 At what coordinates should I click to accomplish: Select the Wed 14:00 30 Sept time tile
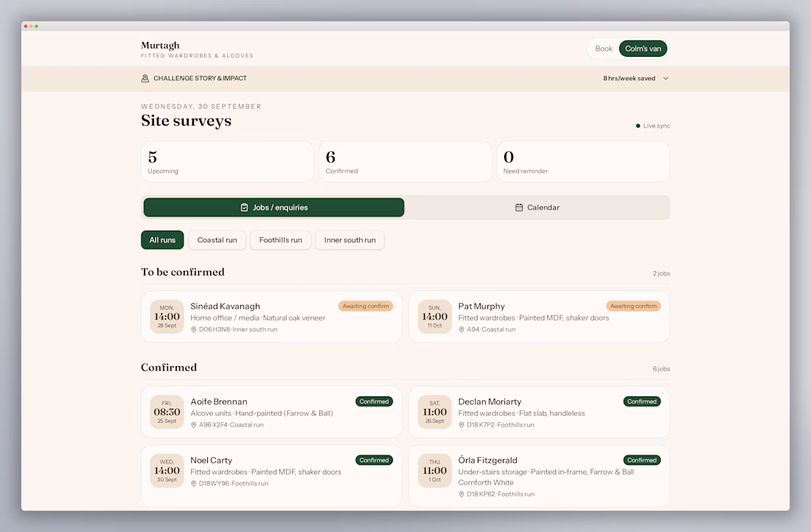167,471
